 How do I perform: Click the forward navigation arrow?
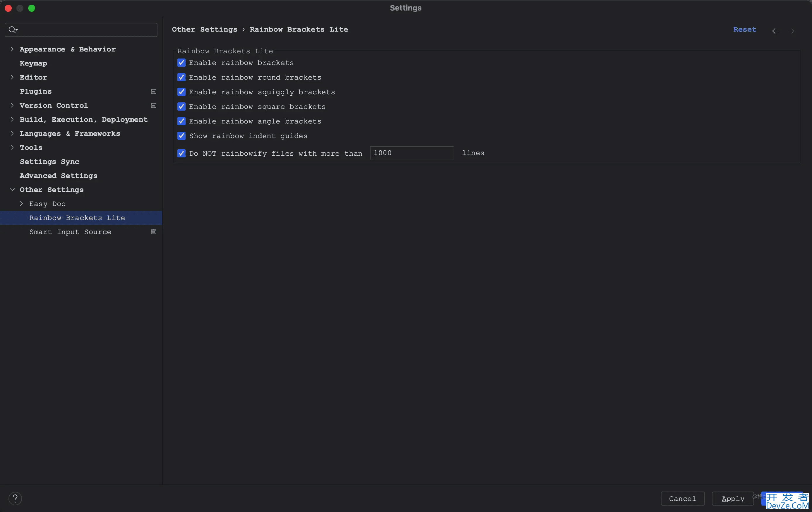pos(791,31)
